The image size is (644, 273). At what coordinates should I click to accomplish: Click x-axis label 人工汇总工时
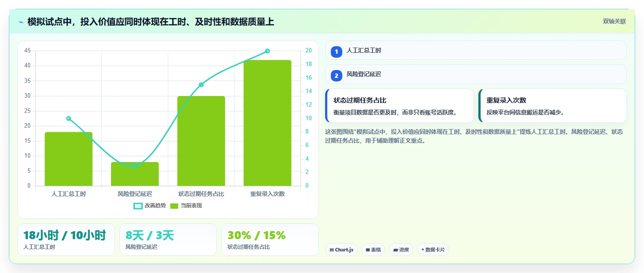pos(69,194)
